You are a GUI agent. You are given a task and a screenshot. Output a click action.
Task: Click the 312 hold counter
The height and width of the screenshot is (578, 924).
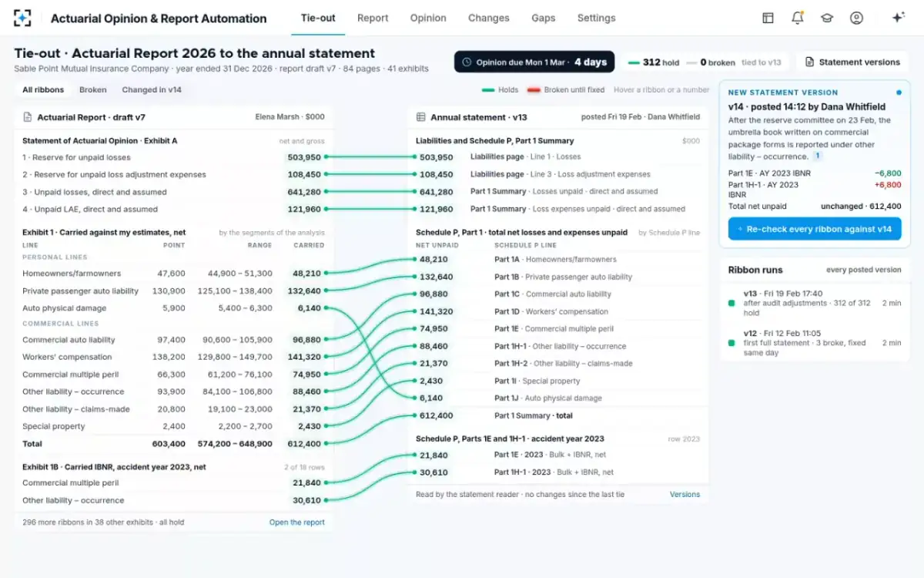654,62
